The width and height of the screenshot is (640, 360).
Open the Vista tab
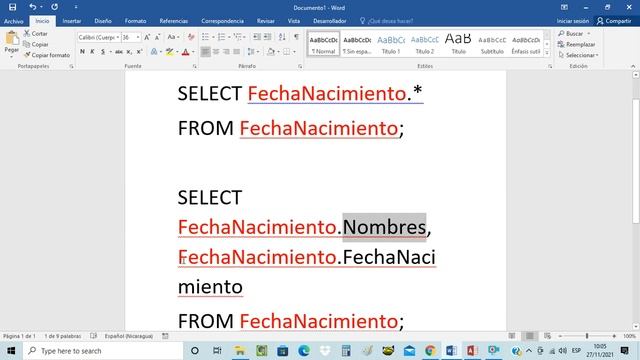[293, 21]
